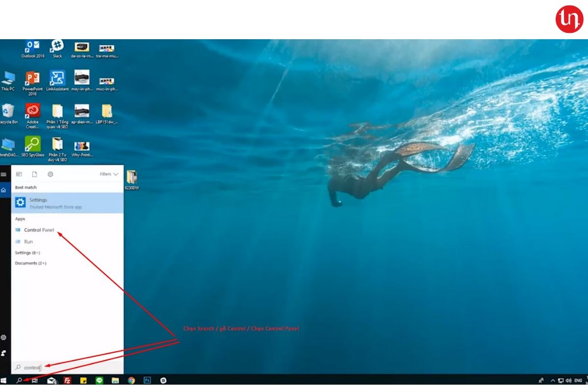Select the 'Phần 2 Tư duy về SEO' folder
Image resolution: width=588 pixels, height=392 pixels.
tap(57, 149)
